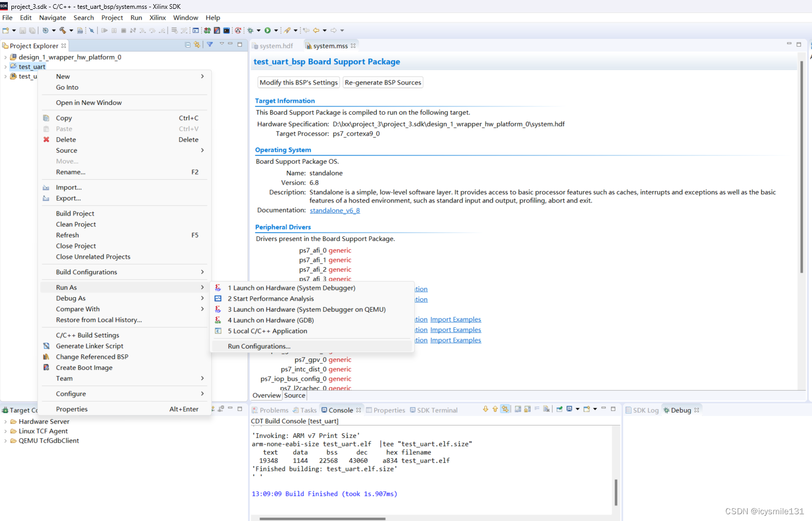Switch to the Source tab of system.mss
This screenshot has height=521, width=812.
point(294,395)
